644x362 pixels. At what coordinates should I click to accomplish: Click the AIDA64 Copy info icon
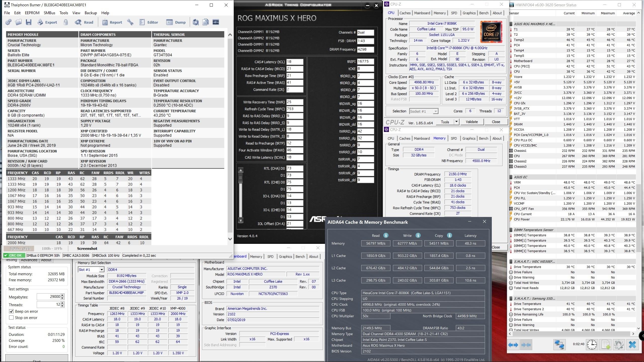tap(450, 235)
